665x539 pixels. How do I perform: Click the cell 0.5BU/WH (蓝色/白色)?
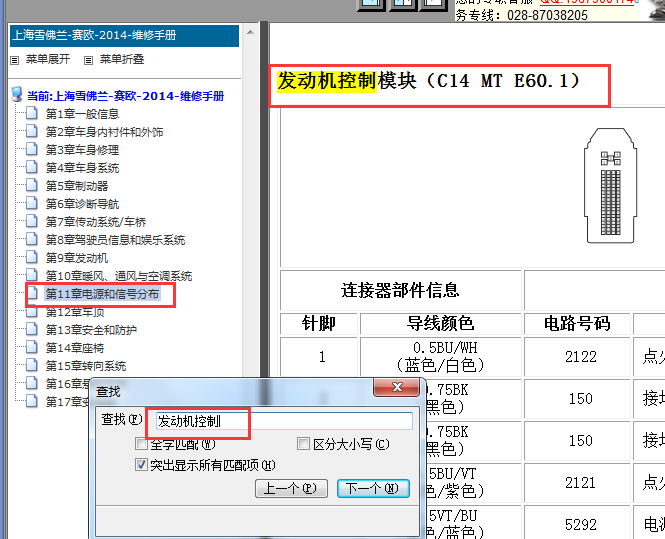[x=440, y=357]
